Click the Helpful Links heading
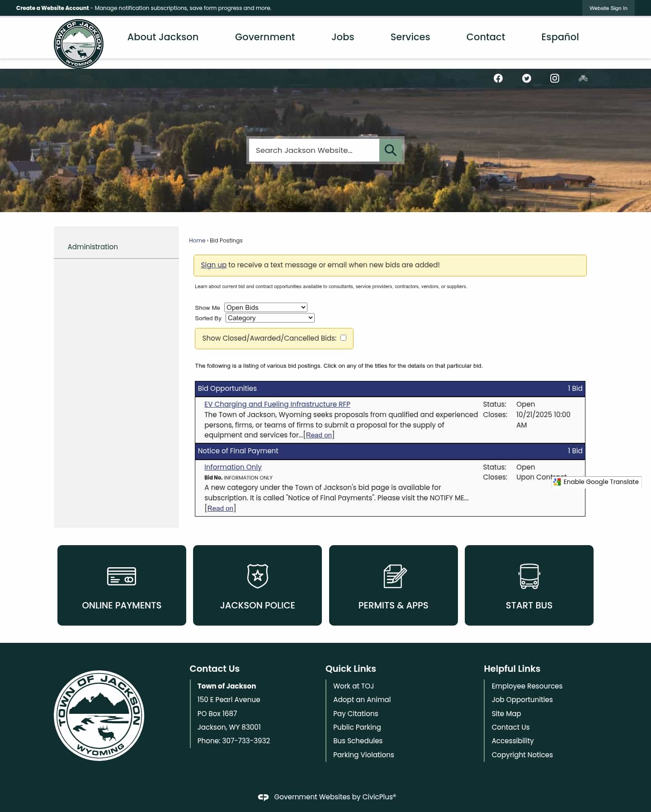Screen dimensions: 651x812 tap(512, 669)
